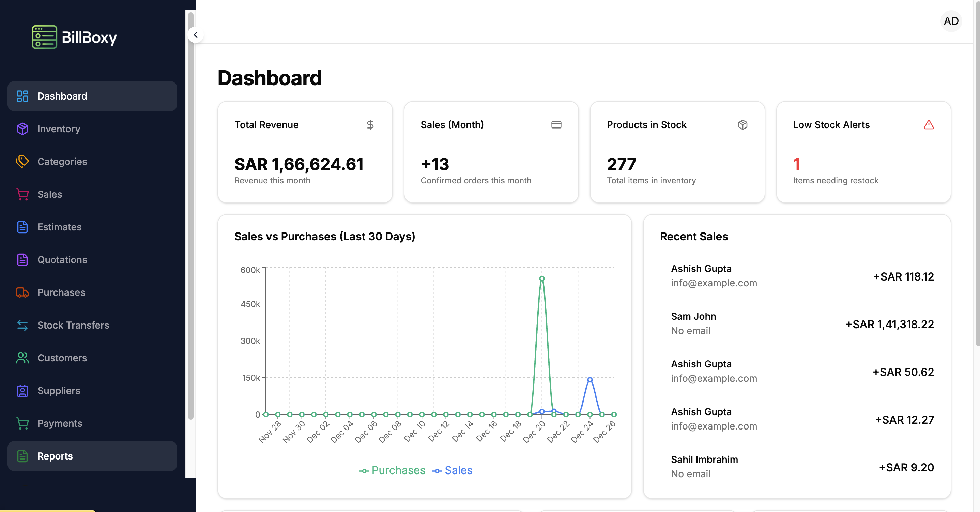The height and width of the screenshot is (512, 980).
Task: Click the Suppliers badge icon
Action: click(x=22, y=391)
